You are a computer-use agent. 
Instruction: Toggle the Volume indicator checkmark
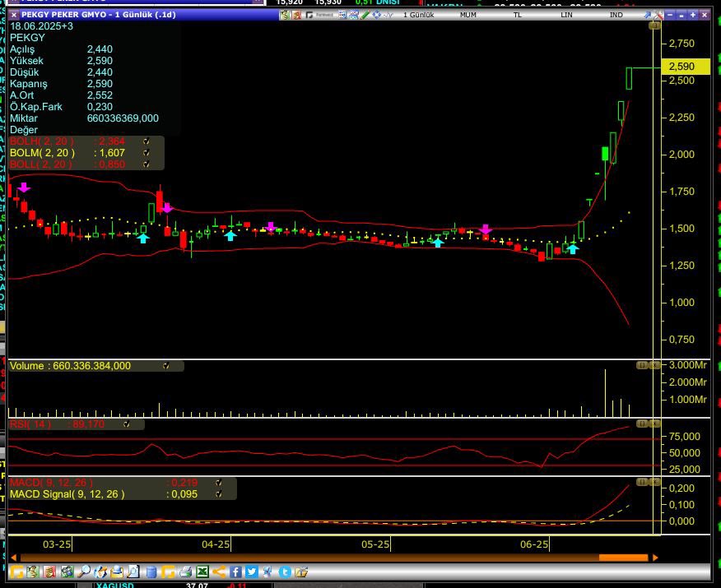166,366
